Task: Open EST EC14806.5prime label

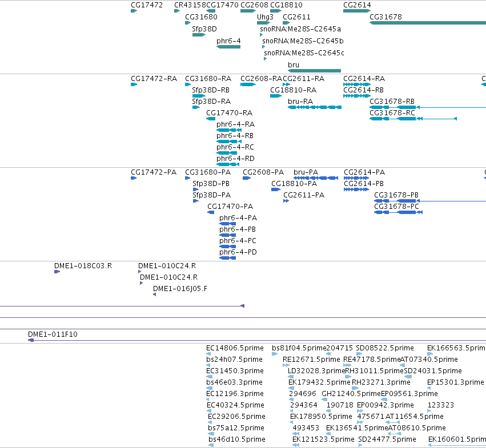Action: coord(235,348)
